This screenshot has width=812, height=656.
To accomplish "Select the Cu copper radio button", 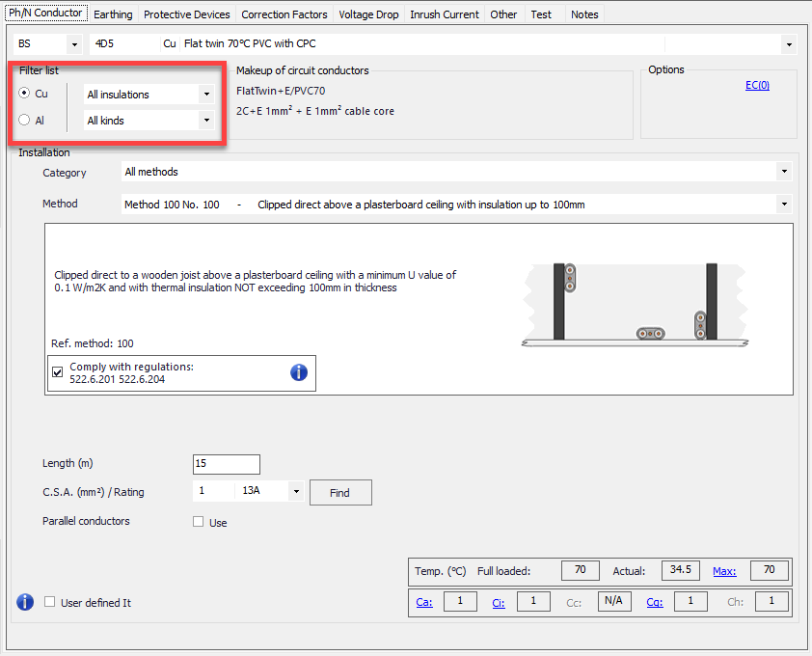I will coord(25,95).
